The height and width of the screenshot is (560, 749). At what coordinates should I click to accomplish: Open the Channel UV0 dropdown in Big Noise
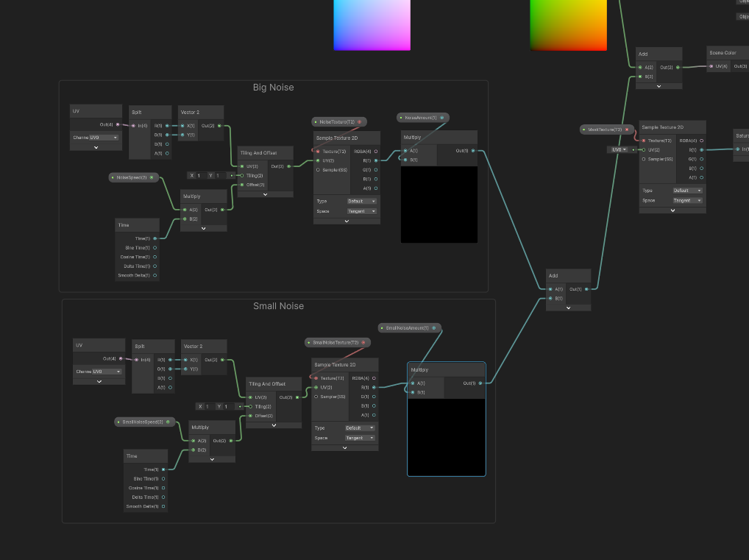coord(104,138)
